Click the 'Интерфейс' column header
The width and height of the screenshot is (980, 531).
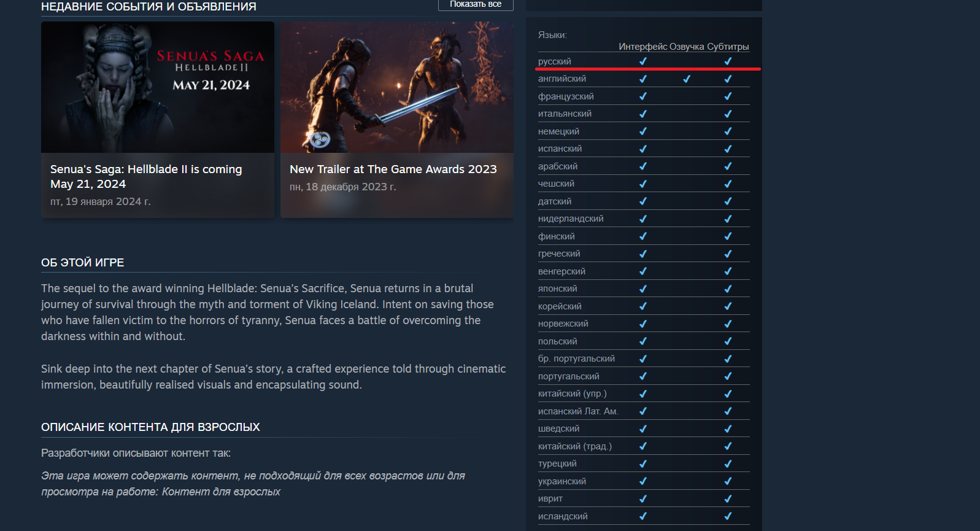coord(642,47)
